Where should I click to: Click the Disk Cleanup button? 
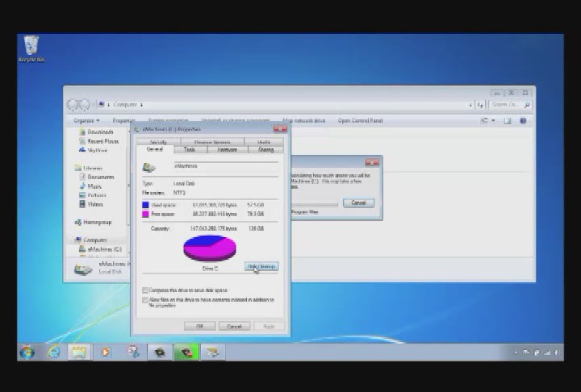(x=261, y=265)
